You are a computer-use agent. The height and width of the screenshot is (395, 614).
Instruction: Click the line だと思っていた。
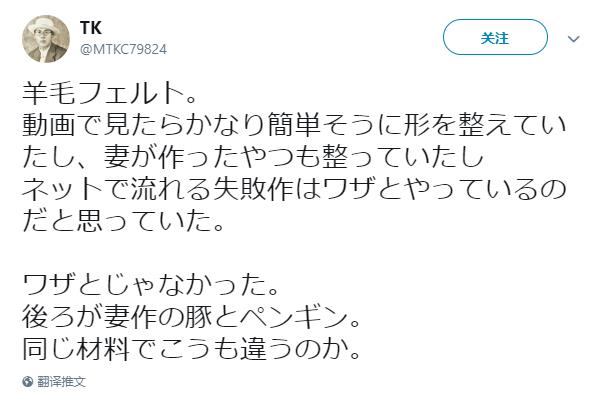point(124,221)
